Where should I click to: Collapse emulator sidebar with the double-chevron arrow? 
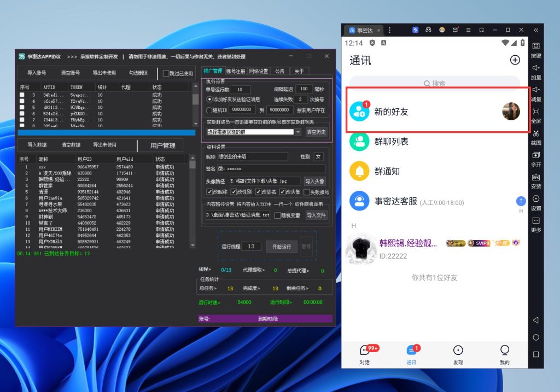pyautogui.click(x=536, y=30)
